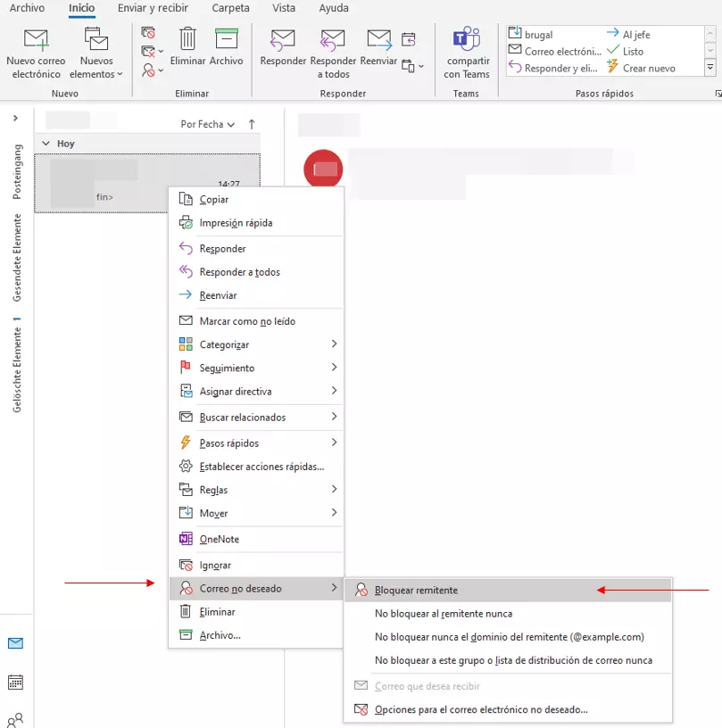
Task: Expand Buscar relacionados submenu
Action: (256, 418)
